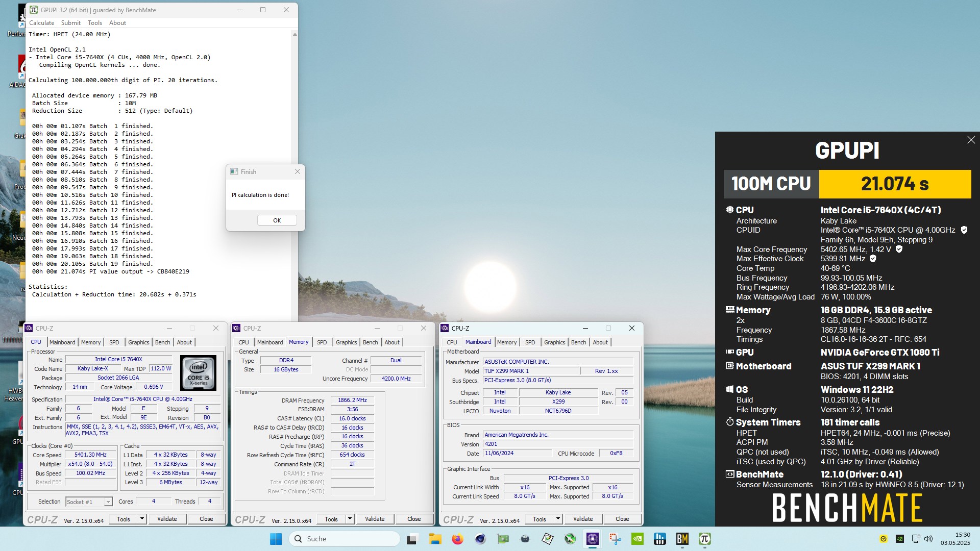The image size is (980, 551).
Task: Click the NVIDIA system tray icon
Action: [x=900, y=539]
